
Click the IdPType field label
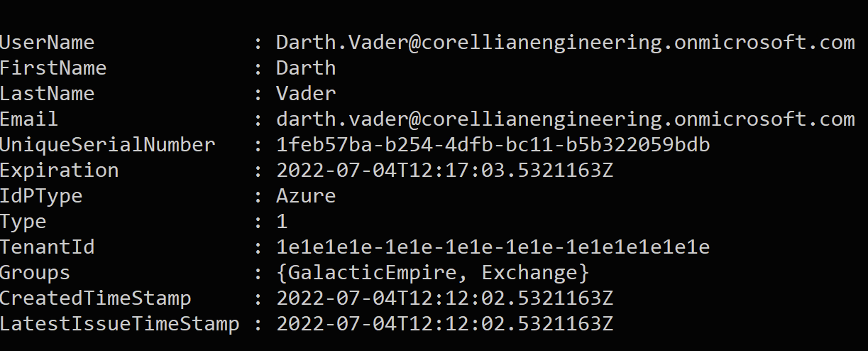[x=41, y=196]
